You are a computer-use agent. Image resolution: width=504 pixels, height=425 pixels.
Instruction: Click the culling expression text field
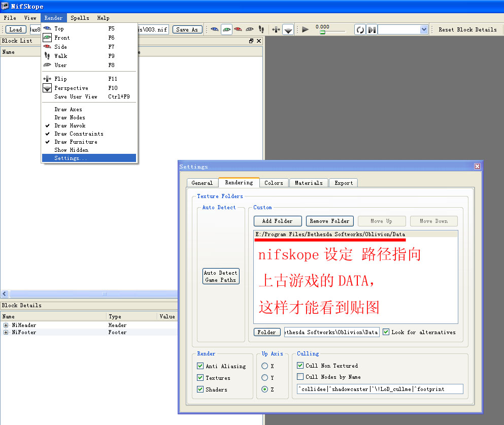coord(380,389)
